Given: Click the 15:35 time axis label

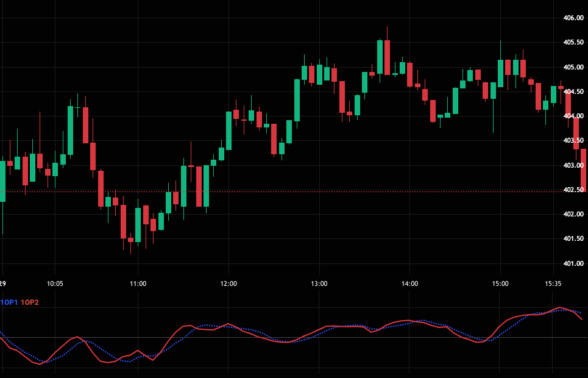Looking at the screenshot, I should [x=553, y=283].
